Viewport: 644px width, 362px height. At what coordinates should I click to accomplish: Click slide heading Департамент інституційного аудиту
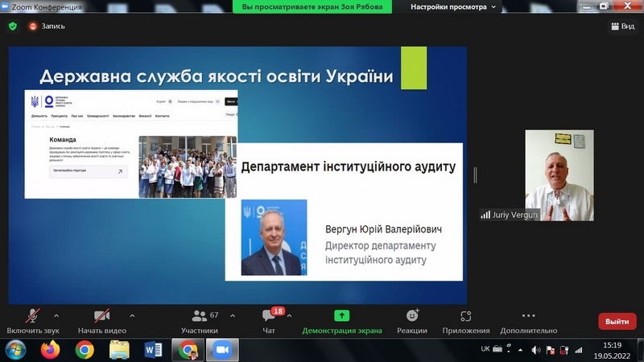click(x=349, y=167)
